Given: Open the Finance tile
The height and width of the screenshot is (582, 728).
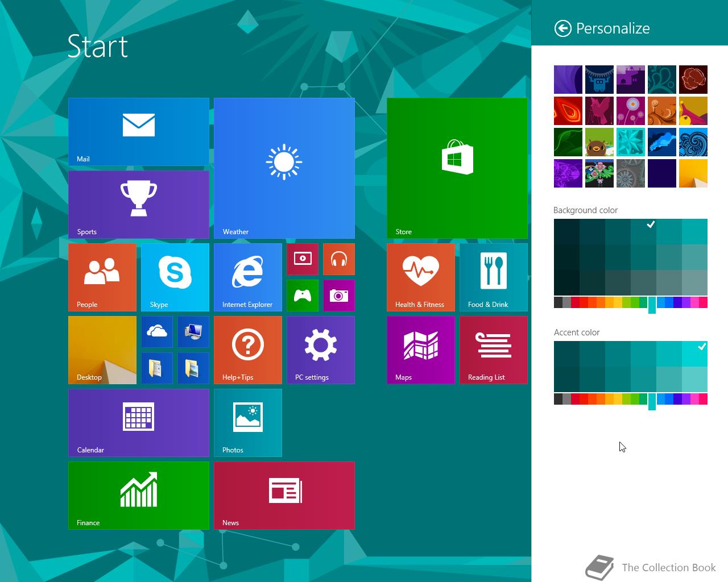Looking at the screenshot, I should 139,496.
